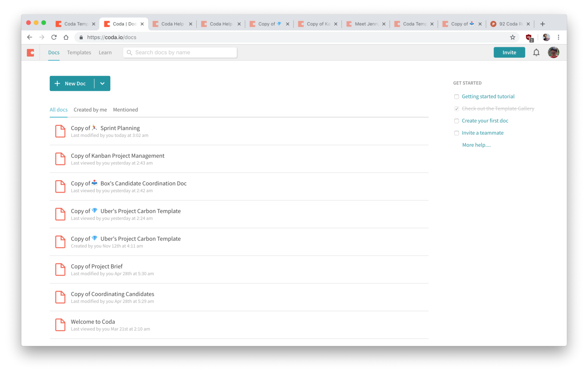The image size is (588, 374).
Task: Click the browser home icon
Action: (x=66, y=37)
